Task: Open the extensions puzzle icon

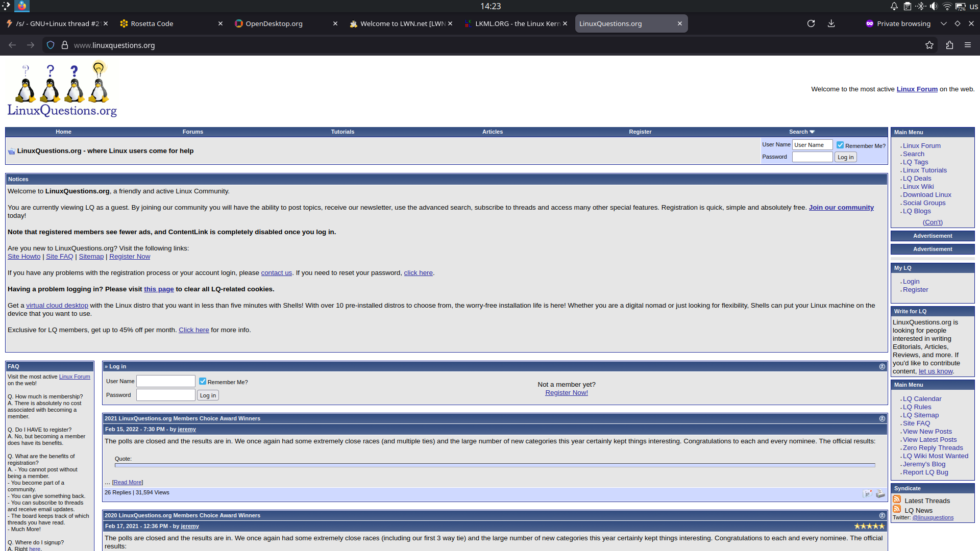Action: [949, 45]
